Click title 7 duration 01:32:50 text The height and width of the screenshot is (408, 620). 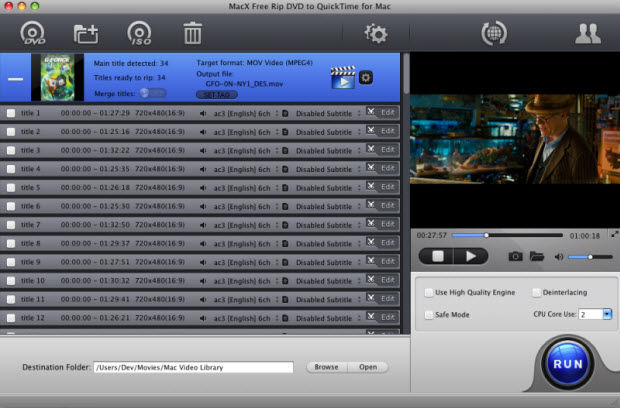point(114,225)
